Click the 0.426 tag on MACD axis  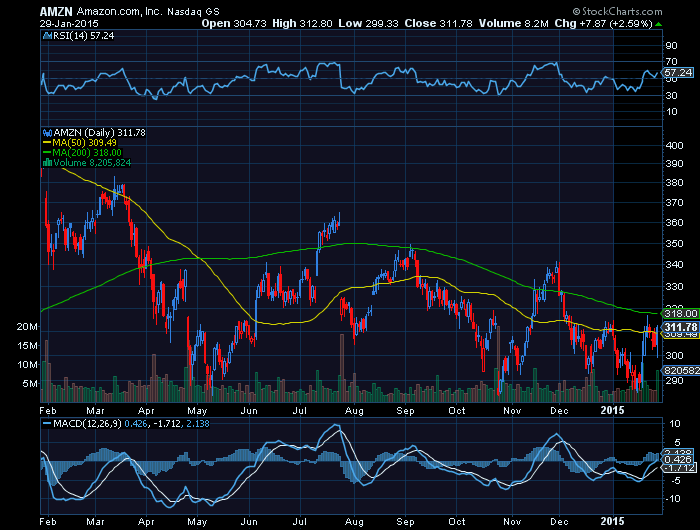point(678,459)
